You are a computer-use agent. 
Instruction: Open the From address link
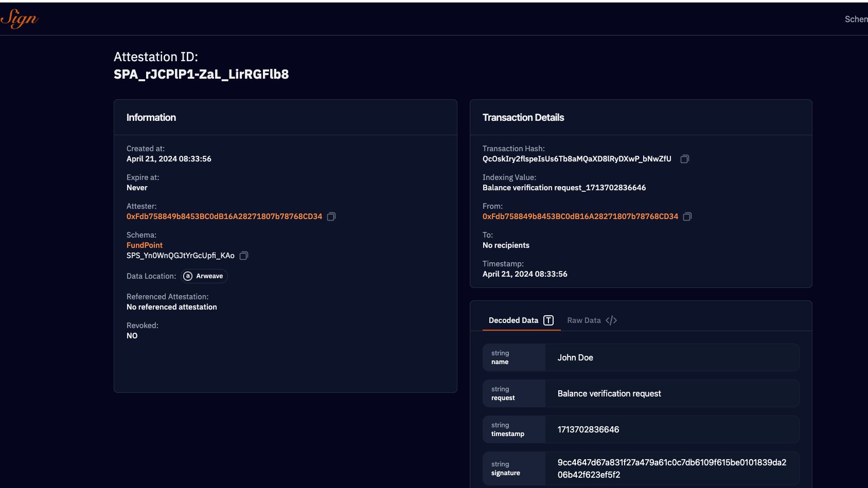coord(580,216)
